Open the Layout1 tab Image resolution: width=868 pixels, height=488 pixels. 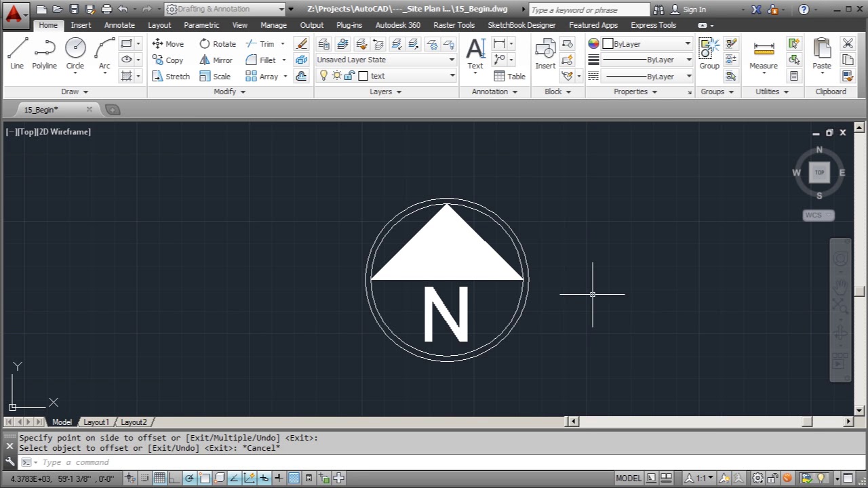tap(96, 422)
